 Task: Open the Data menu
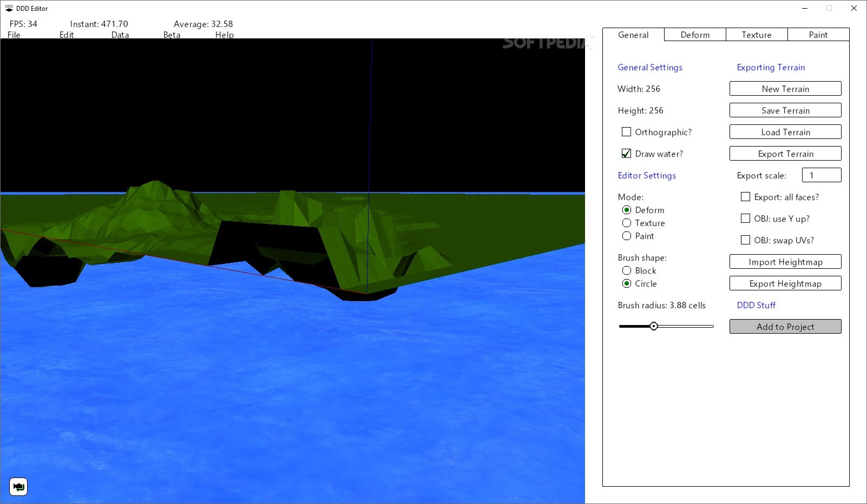120,35
